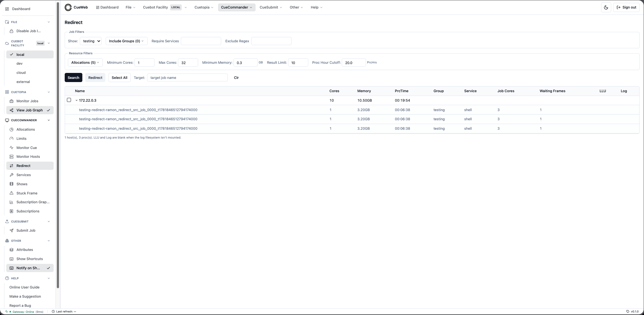Open the Cuetopia top menu
644x315 pixels.
[204, 7]
